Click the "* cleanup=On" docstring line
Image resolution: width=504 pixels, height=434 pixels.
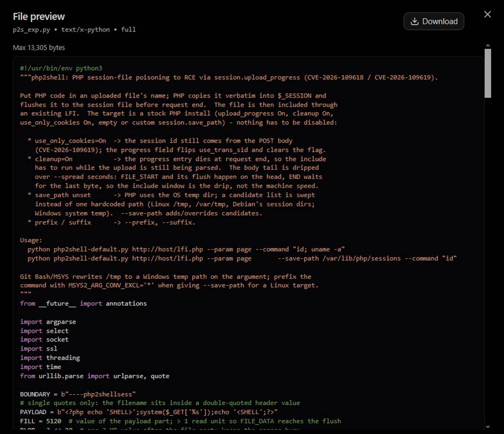click(x=177, y=159)
